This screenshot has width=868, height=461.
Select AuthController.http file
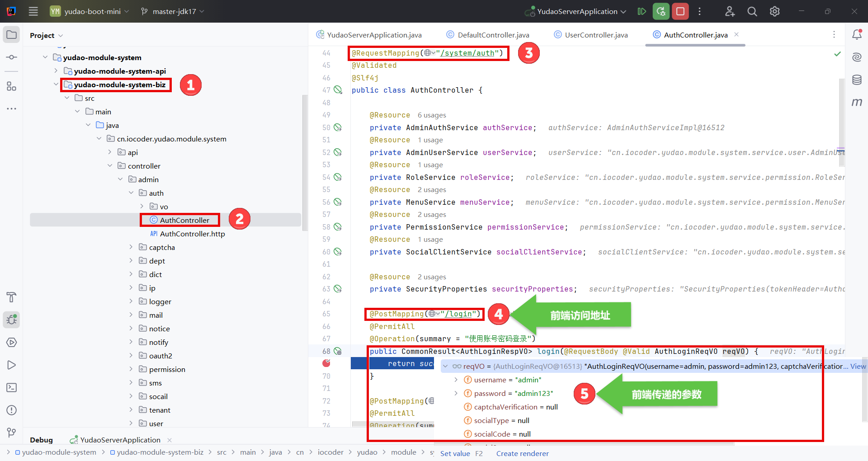click(188, 234)
